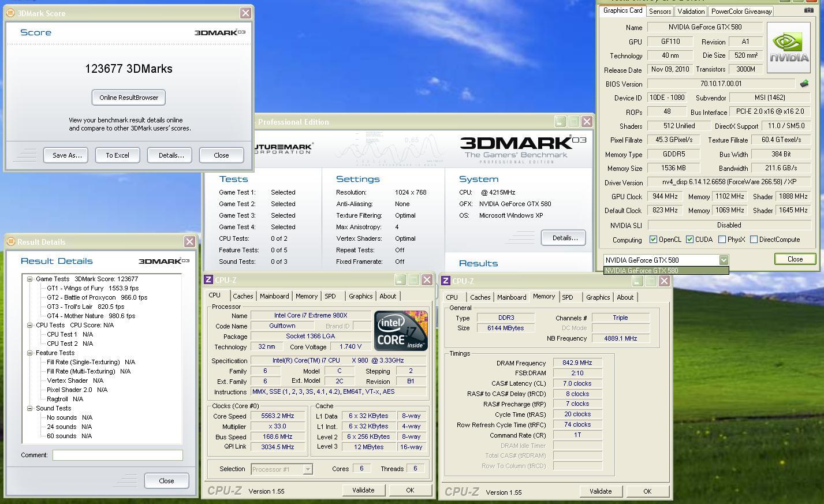
Task: Select the Pixel Shader 2.0 row
Action: coord(77,390)
